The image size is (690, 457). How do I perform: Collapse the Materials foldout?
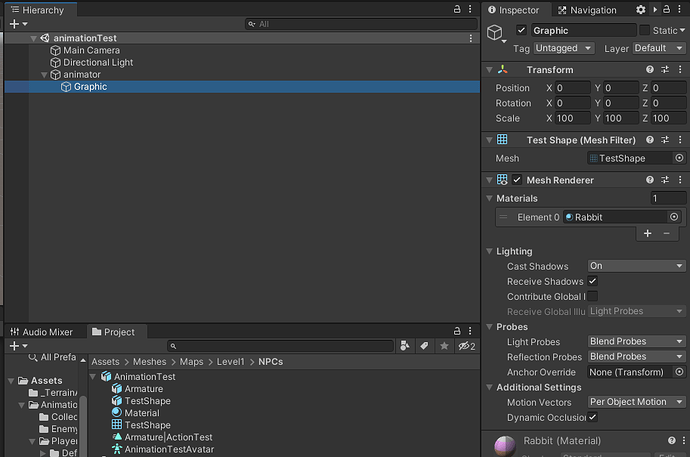(x=489, y=198)
